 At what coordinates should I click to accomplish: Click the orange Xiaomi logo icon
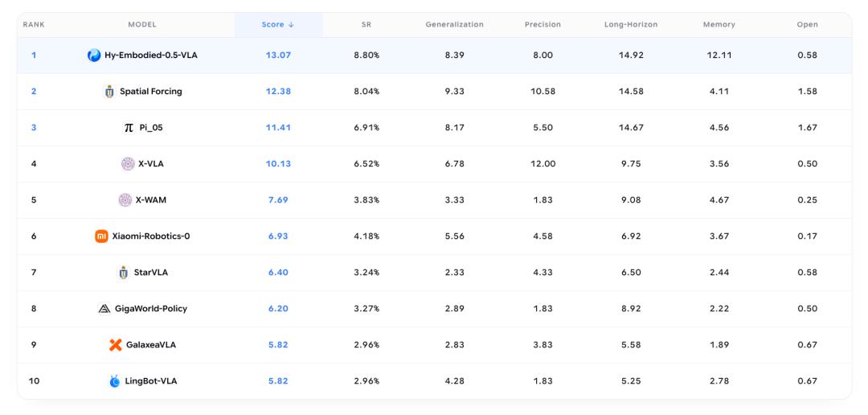[x=101, y=236]
